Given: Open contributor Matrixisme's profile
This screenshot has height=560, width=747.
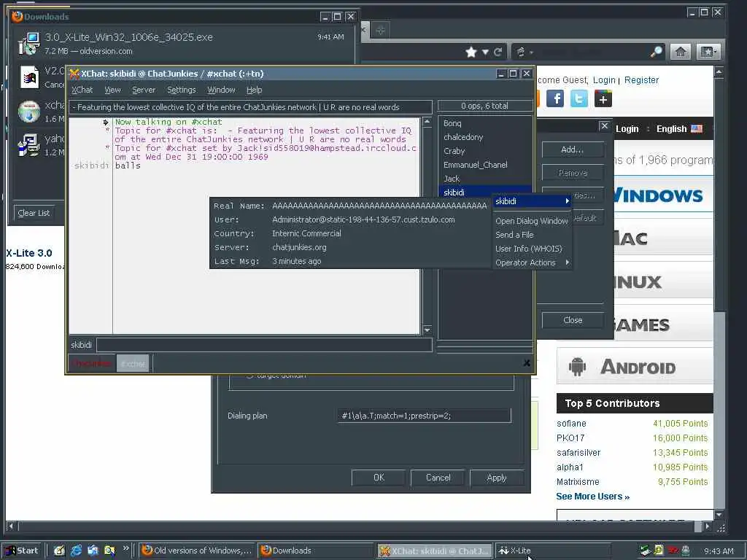Looking at the screenshot, I should point(578,482).
